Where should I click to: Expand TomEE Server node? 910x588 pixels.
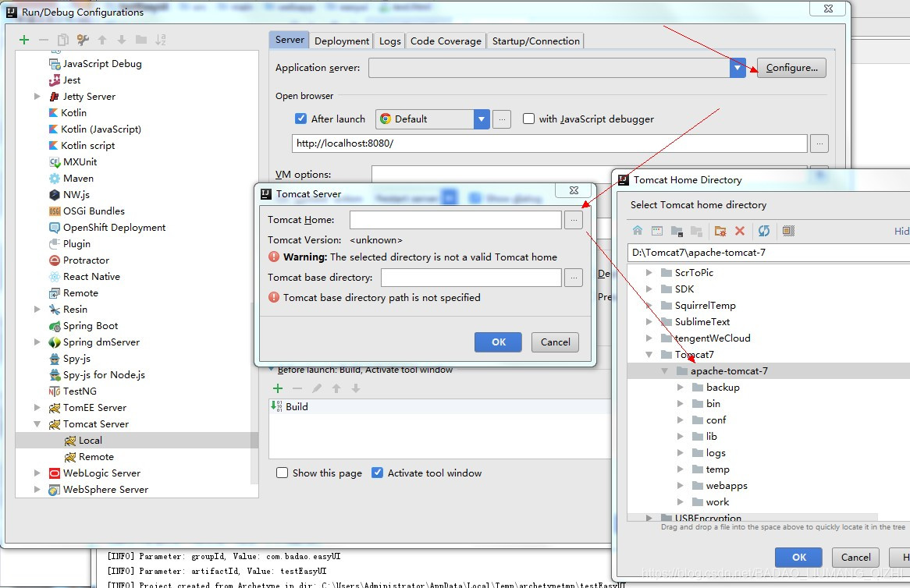coord(37,408)
